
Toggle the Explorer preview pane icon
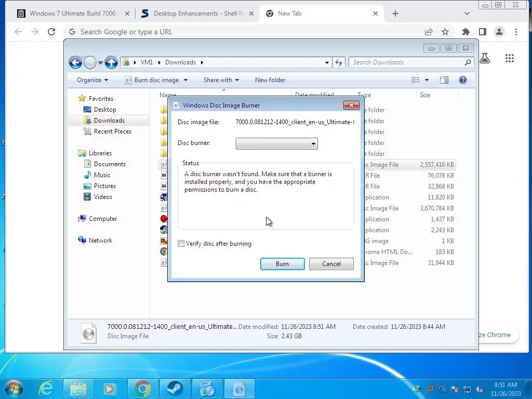[444, 80]
